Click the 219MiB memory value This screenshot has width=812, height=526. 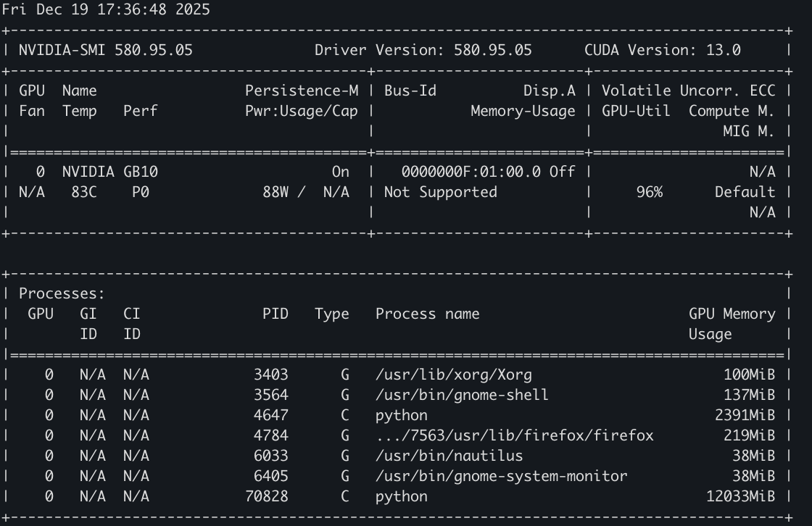click(x=750, y=435)
